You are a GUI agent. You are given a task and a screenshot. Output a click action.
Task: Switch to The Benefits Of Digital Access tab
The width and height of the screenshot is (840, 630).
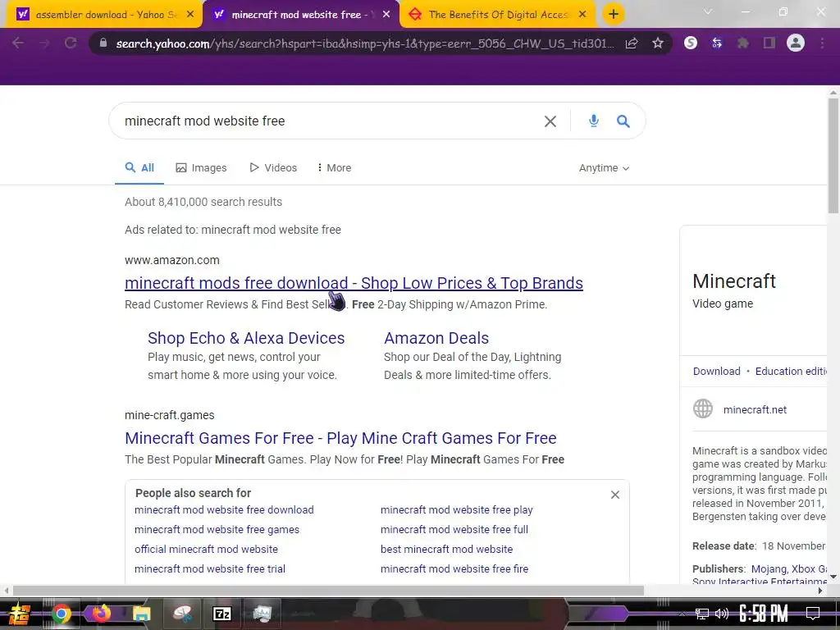(x=498, y=15)
